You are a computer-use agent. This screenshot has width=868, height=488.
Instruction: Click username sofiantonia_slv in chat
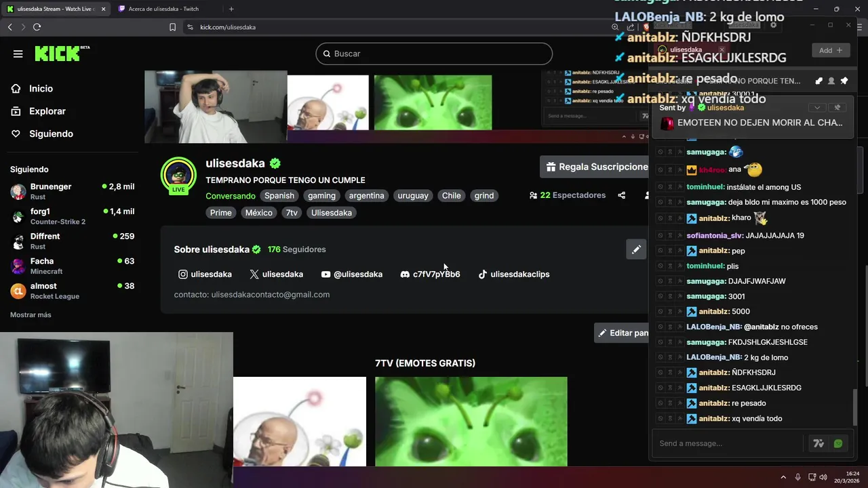coord(715,236)
